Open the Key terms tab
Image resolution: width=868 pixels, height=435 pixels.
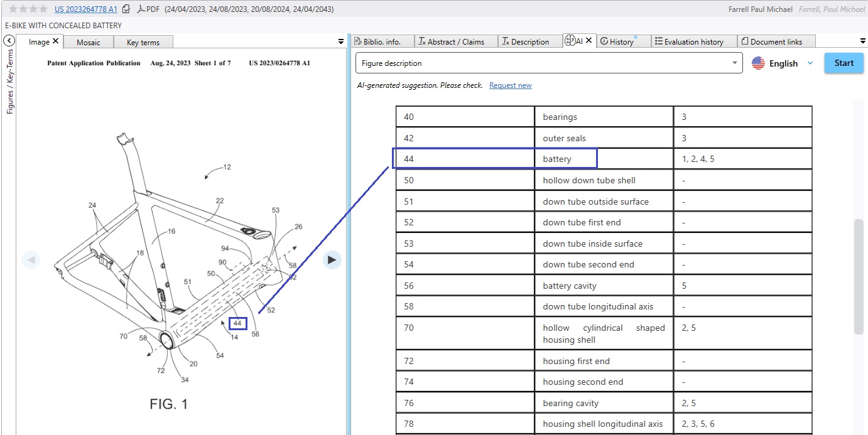coord(143,42)
